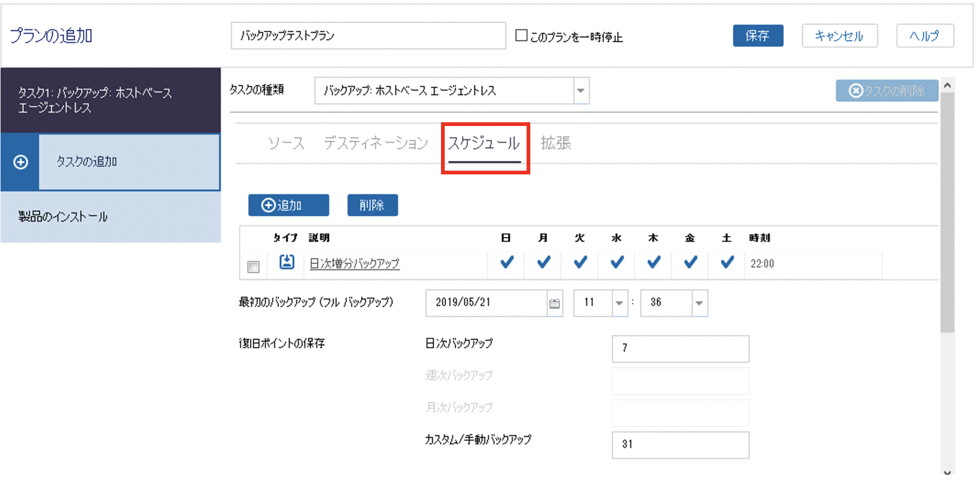The image size is (980, 494).
Task: Expand the タスクの種類 dropdown
Action: [x=581, y=91]
